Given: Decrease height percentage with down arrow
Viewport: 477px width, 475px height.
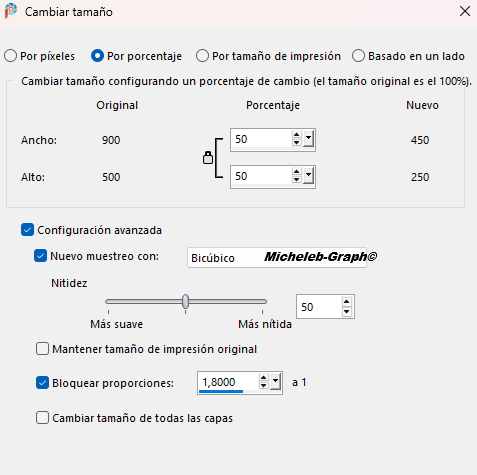Looking at the screenshot, I should tap(296, 180).
